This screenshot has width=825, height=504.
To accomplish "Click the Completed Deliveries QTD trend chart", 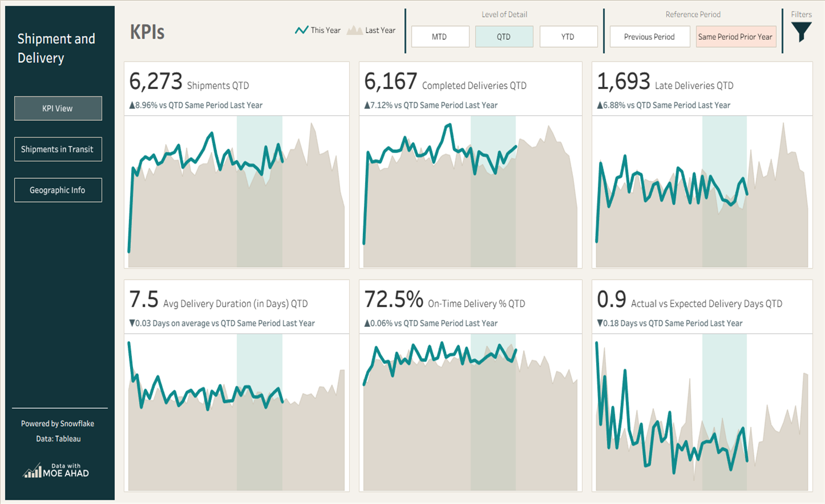I will (x=471, y=192).
